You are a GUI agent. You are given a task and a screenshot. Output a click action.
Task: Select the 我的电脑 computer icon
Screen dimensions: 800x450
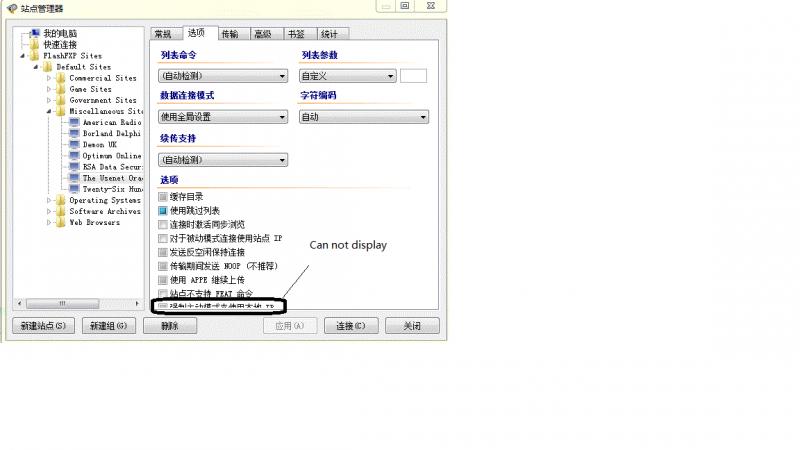click(x=35, y=33)
